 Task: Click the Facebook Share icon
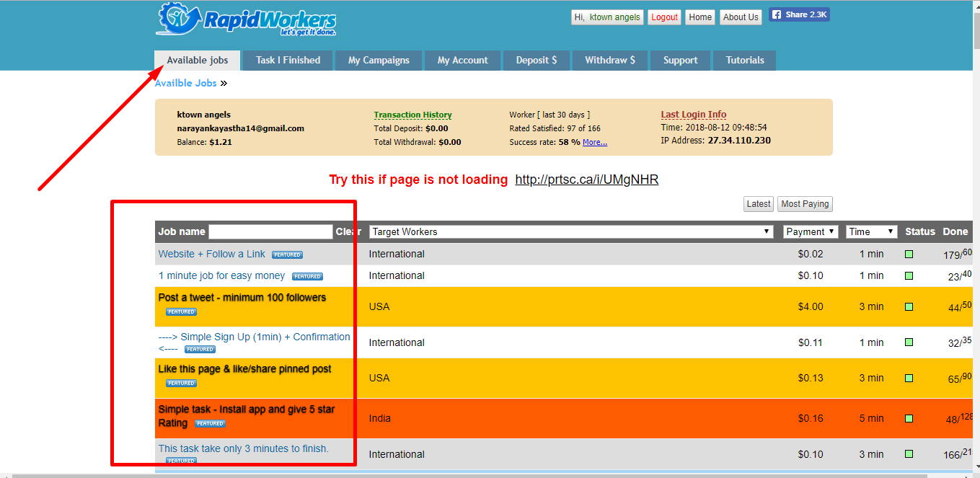[x=779, y=13]
